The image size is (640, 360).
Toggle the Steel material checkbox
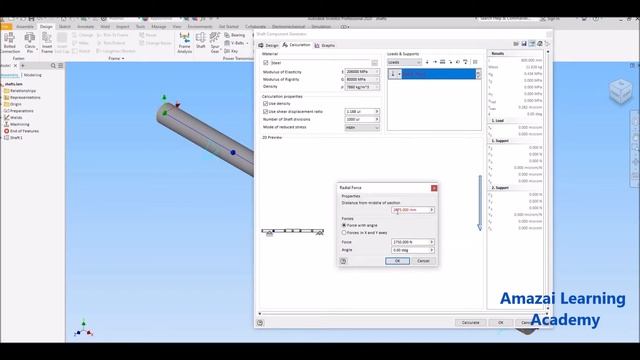click(x=266, y=63)
